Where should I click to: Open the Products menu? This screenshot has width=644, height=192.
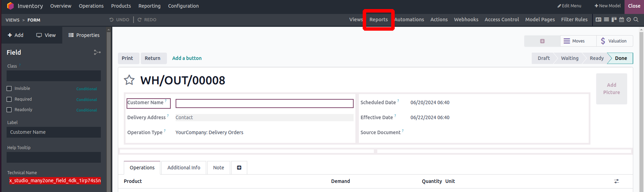click(121, 6)
